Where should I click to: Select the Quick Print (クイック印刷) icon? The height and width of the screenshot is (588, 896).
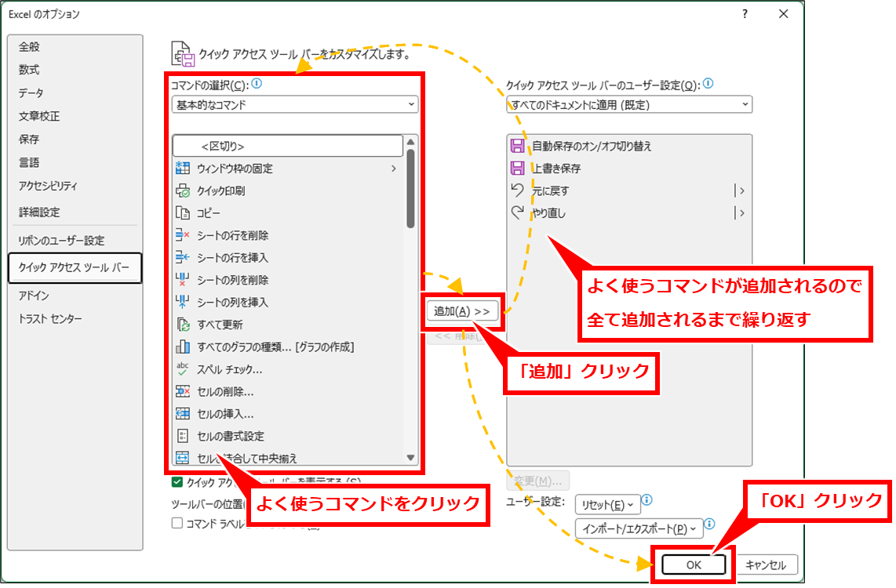pos(183,191)
